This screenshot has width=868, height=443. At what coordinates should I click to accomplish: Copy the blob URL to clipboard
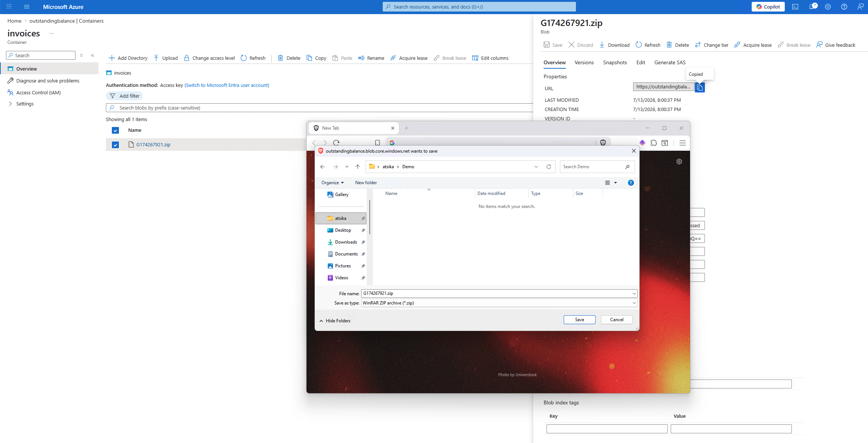(700, 87)
